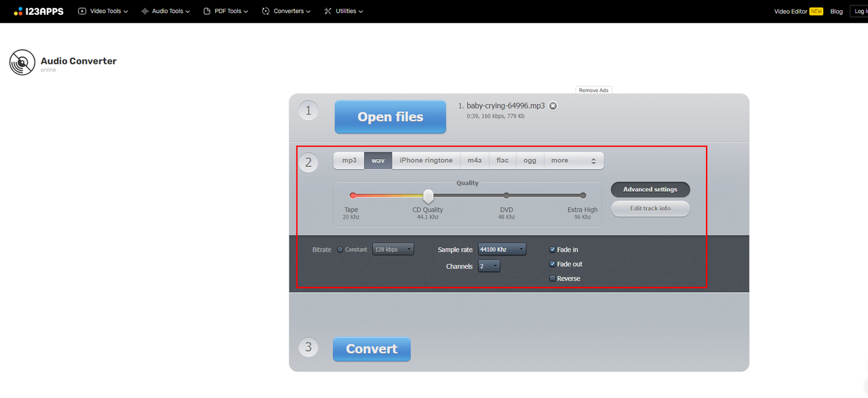
Task: Toggle Advanced settings button
Action: (650, 190)
